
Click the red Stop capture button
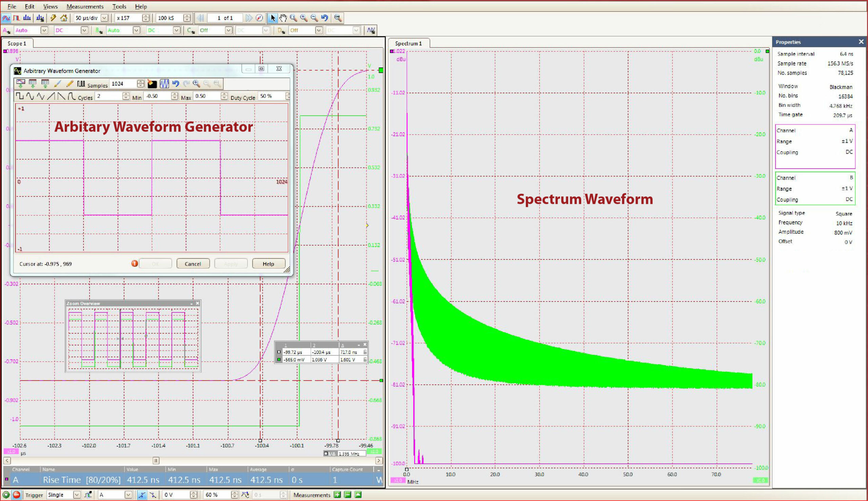[16, 495]
